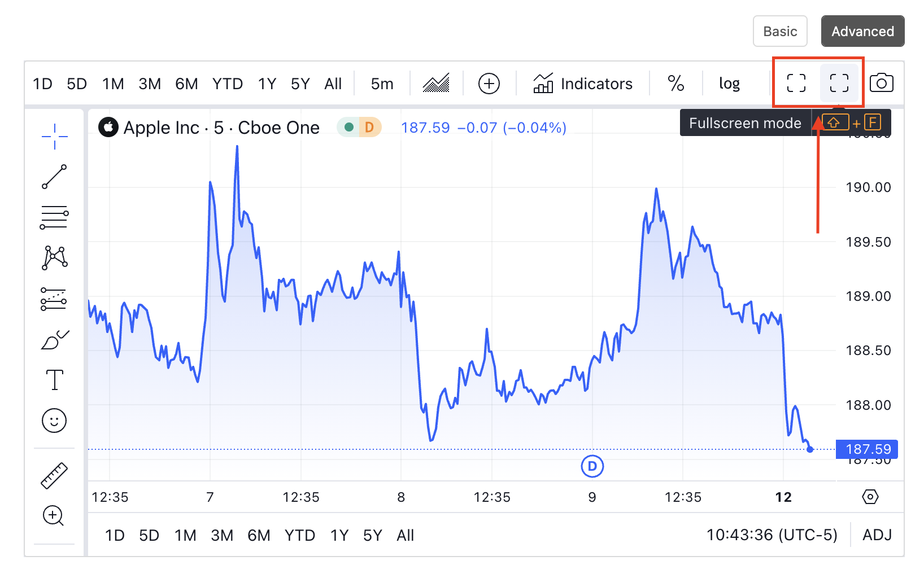Open the Fib retracement tool
Image resolution: width=924 pixels, height=578 pixels.
click(x=54, y=217)
